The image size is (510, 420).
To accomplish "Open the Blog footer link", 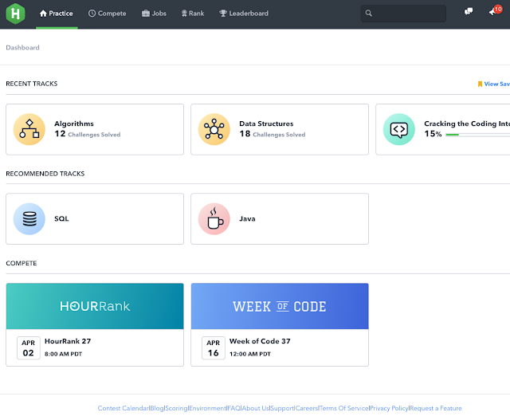I will (x=157, y=408).
